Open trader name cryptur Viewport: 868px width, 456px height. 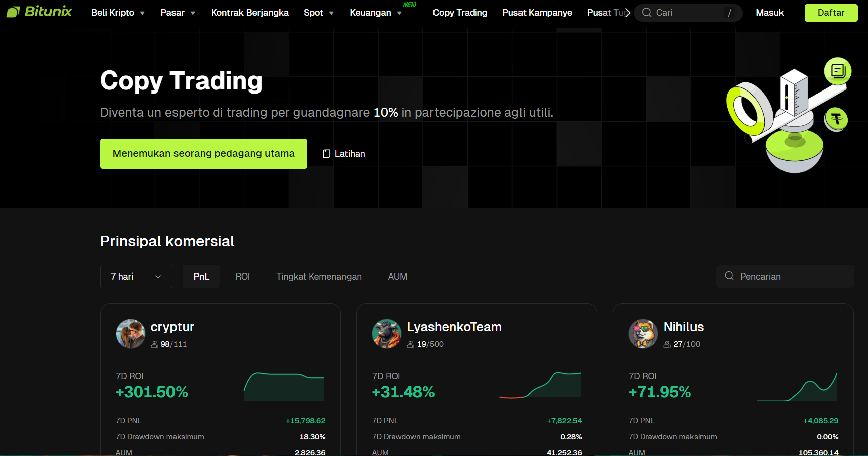(x=172, y=327)
